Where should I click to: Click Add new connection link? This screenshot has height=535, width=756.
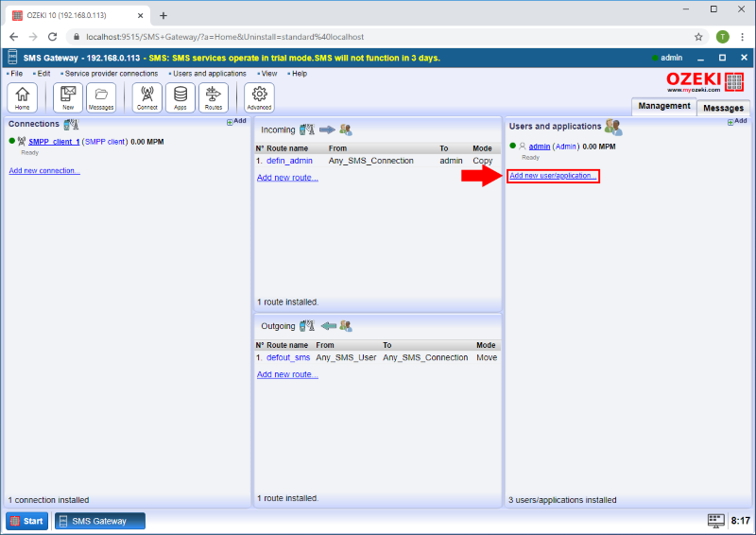coord(44,171)
